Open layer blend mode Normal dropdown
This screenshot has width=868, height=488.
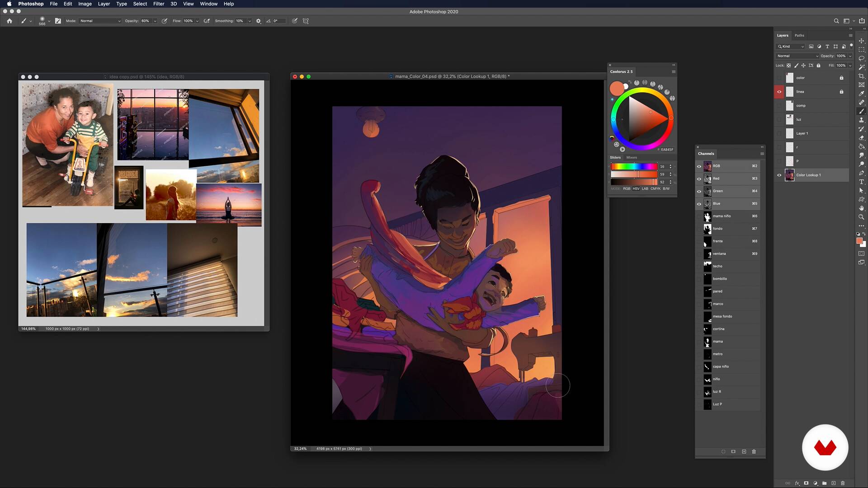coord(797,56)
